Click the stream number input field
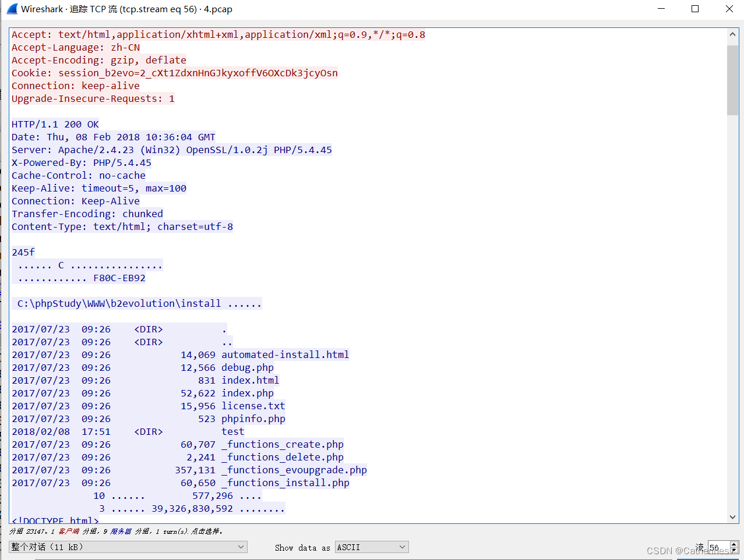This screenshot has height=560, width=744. pos(718,547)
